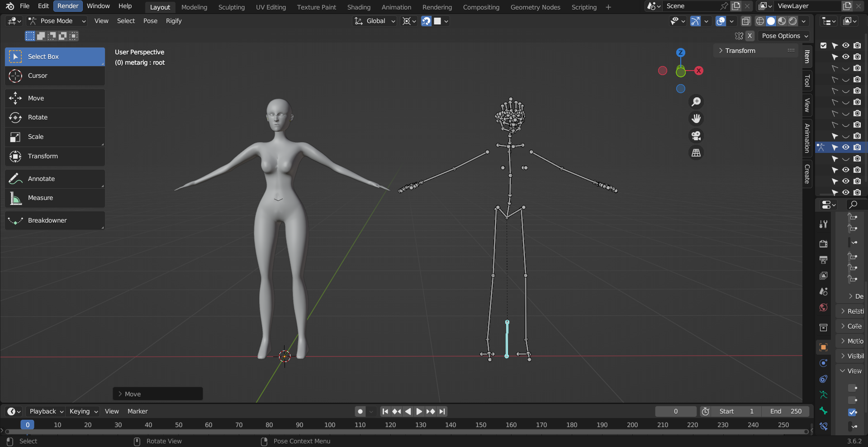This screenshot has height=447, width=868.
Task: Open Tool properties wrench icon
Action: pos(823,224)
